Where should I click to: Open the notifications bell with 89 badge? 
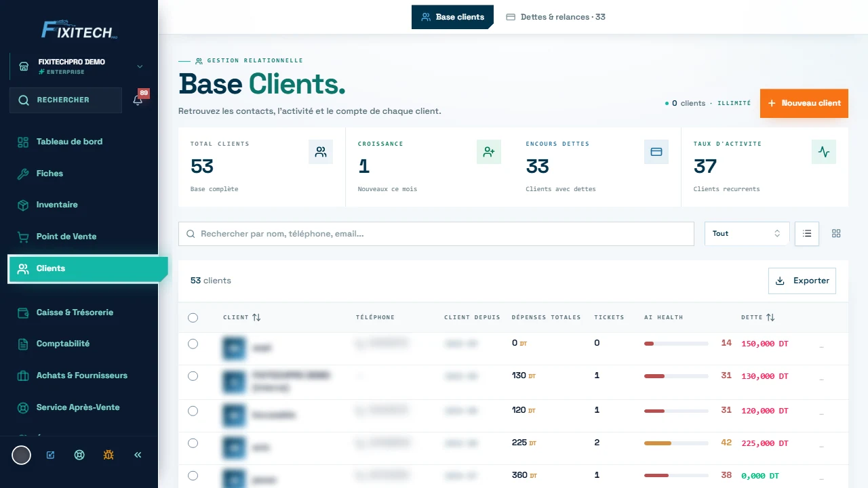click(138, 100)
